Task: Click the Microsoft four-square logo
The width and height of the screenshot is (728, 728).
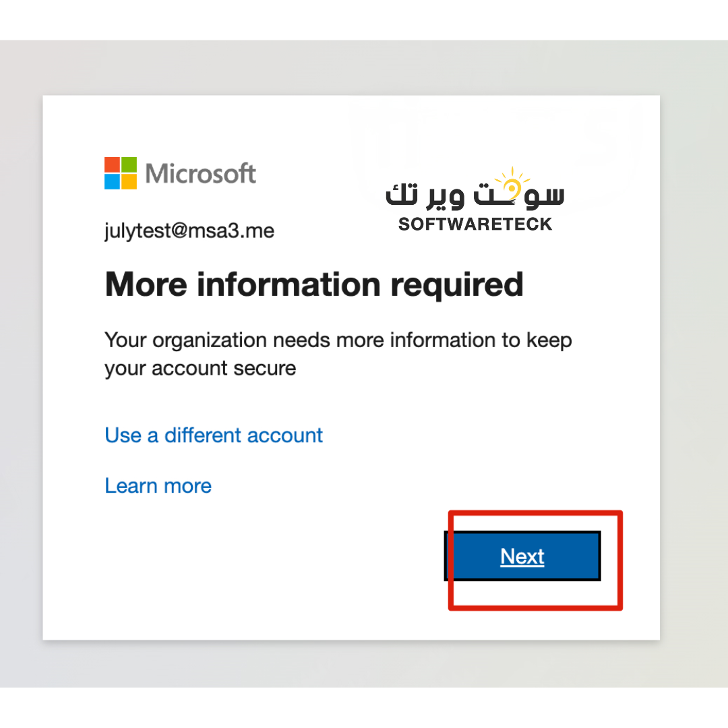Action: [x=121, y=173]
